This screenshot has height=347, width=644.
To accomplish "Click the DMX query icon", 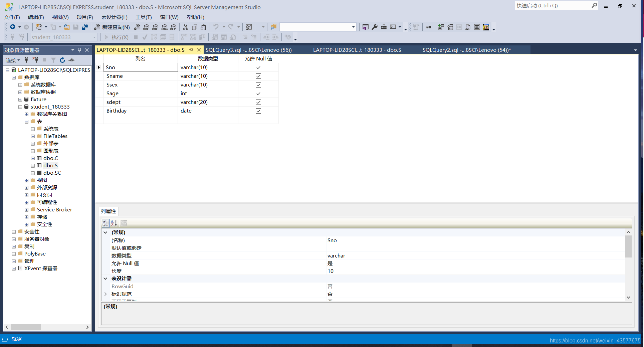I will (155, 27).
